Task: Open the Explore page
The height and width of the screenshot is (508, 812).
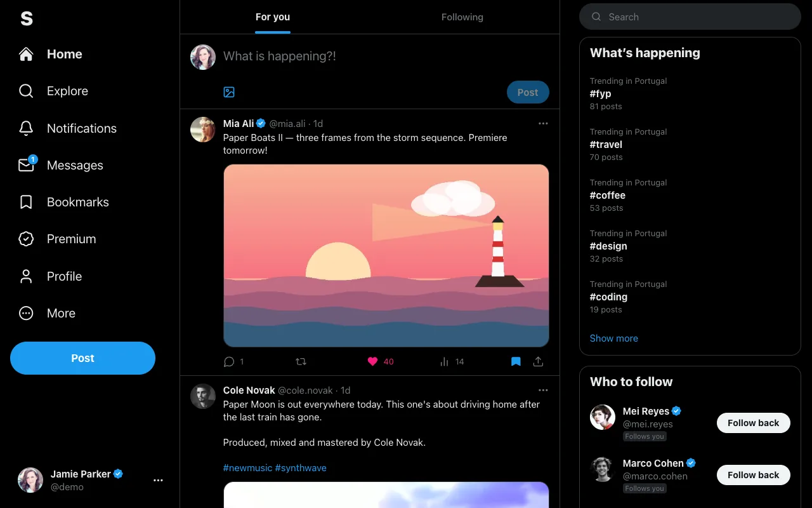Action: pyautogui.click(x=54, y=91)
